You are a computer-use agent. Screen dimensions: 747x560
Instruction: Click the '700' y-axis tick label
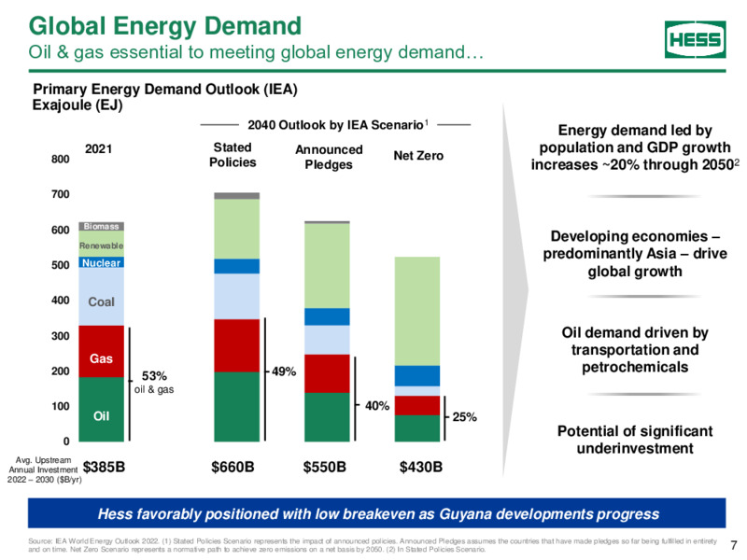(x=61, y=194)
